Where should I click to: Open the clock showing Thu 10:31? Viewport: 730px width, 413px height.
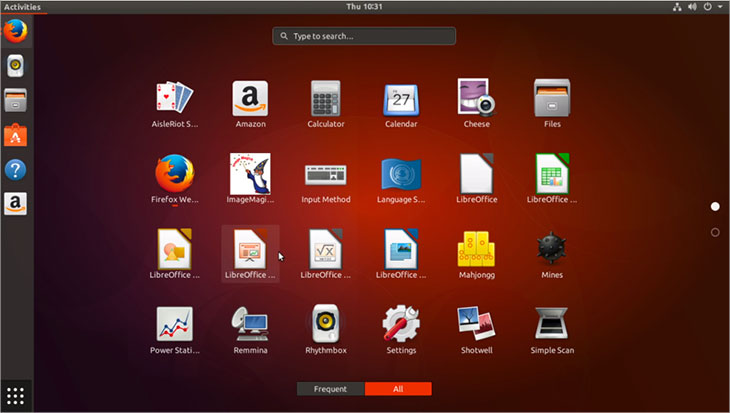(364, 7)
